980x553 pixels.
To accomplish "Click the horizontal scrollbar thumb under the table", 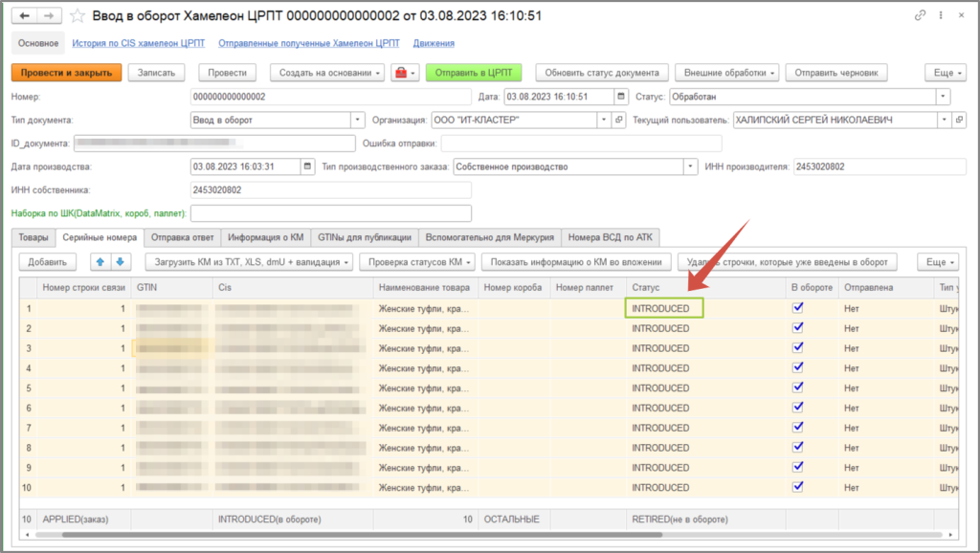I will [361, 535].
